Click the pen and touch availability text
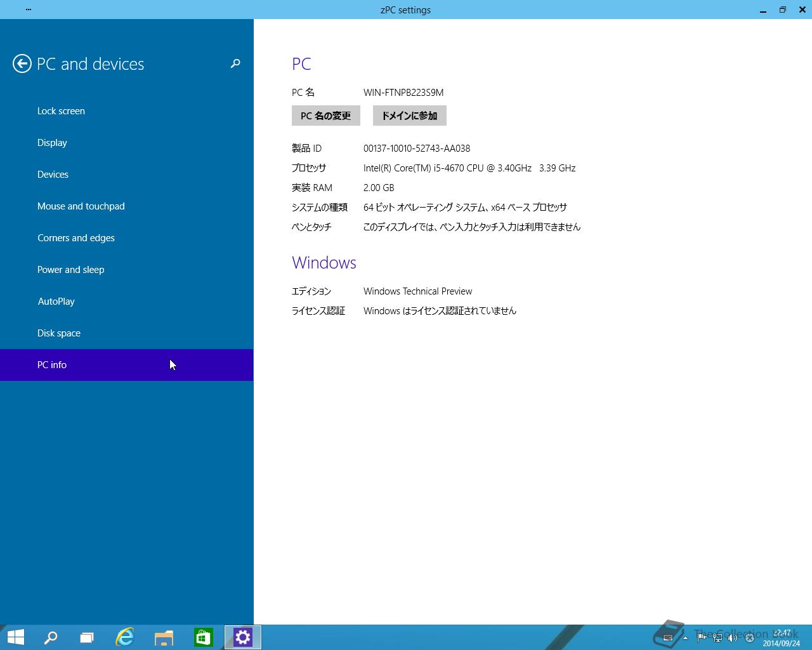 472,227
